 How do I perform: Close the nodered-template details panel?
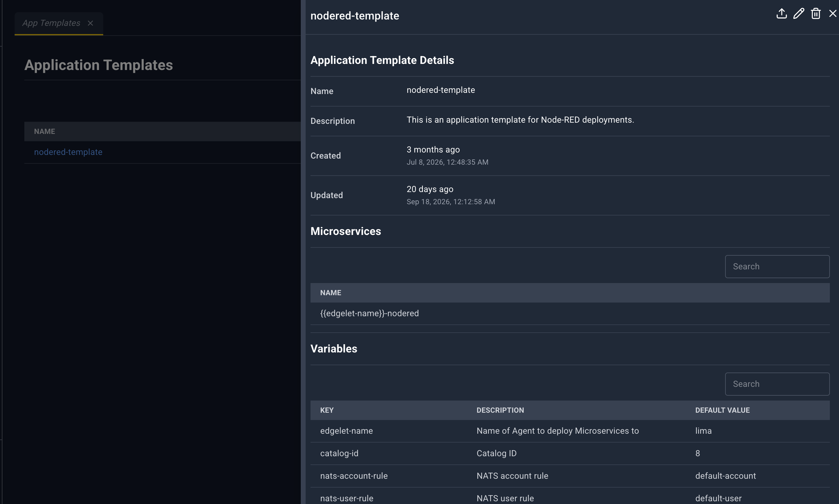(833, 14)
